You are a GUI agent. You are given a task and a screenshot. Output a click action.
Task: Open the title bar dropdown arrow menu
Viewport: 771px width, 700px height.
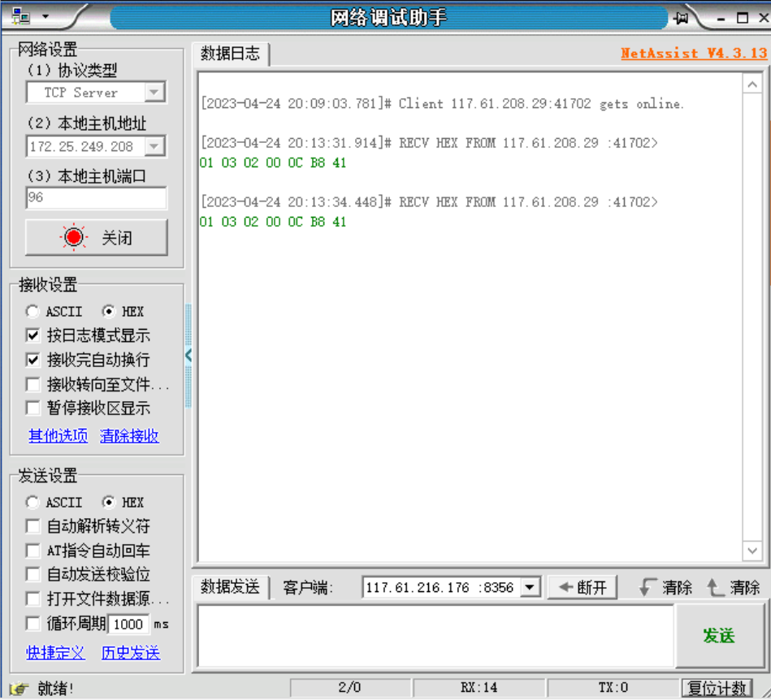click(45, 16)
